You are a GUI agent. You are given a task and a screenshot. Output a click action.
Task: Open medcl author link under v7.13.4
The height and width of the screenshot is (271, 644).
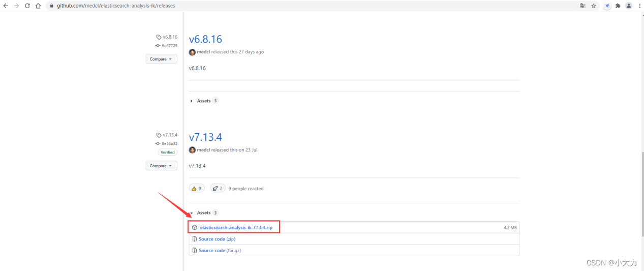click(203, 150)
